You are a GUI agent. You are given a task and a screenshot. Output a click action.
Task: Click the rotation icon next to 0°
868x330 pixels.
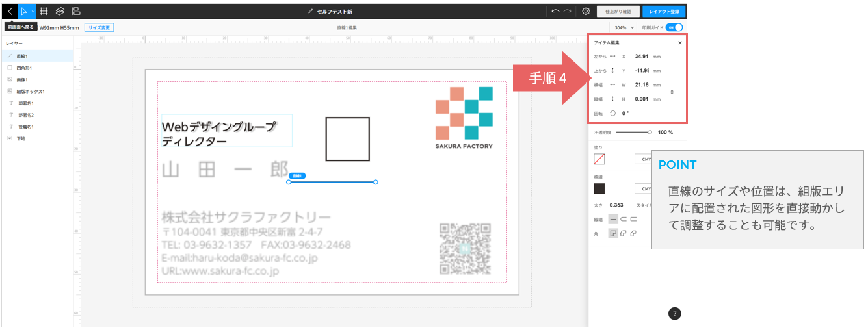(x=612, y=114)
